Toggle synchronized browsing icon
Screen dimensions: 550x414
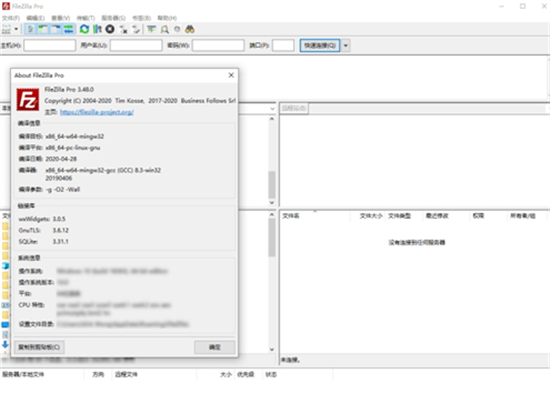tap(177, 29)
